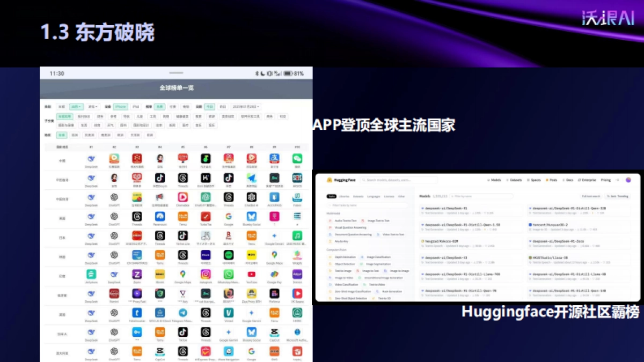Viewport: 644px width, 362px height.
Task: Click the Hugging Face smiley logo
Action: (x=330, y=180)
